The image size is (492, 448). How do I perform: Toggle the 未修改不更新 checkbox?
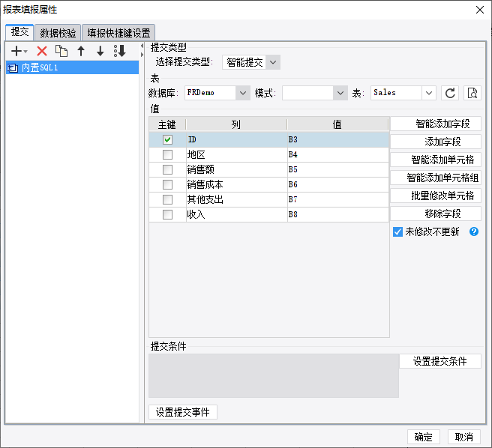point(397,232)
